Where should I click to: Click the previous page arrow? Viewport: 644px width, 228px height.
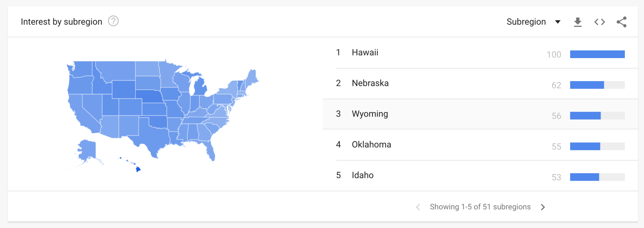(418, 207)
